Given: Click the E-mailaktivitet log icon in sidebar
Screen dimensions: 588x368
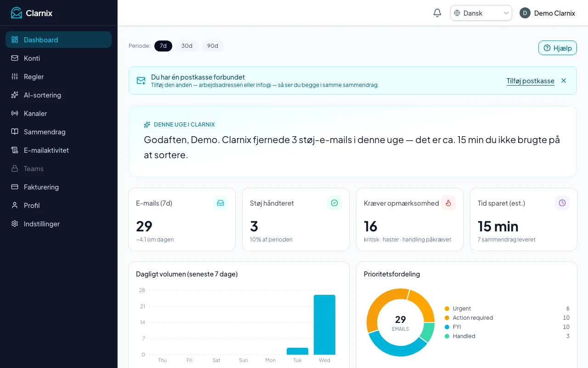Looking at the screenshot, I should (x=15, y=150).
